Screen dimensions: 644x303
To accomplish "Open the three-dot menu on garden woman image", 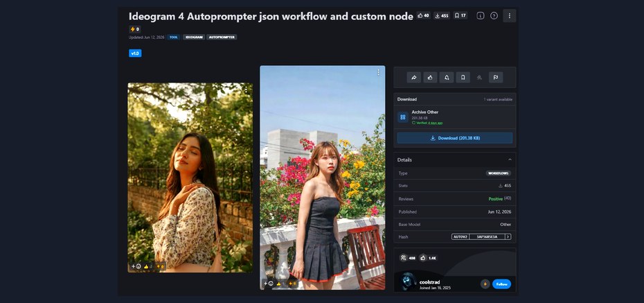I will [x=246, y=89].
